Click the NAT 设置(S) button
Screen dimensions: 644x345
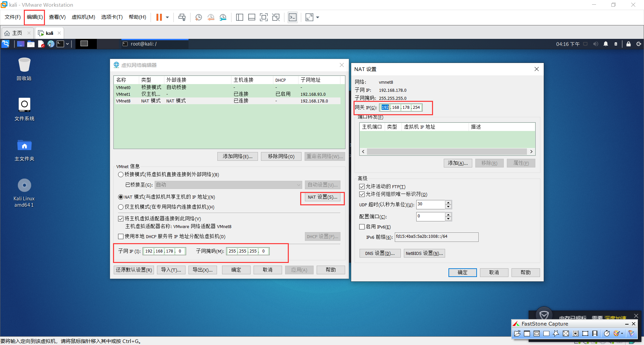[x=322, y=197]
